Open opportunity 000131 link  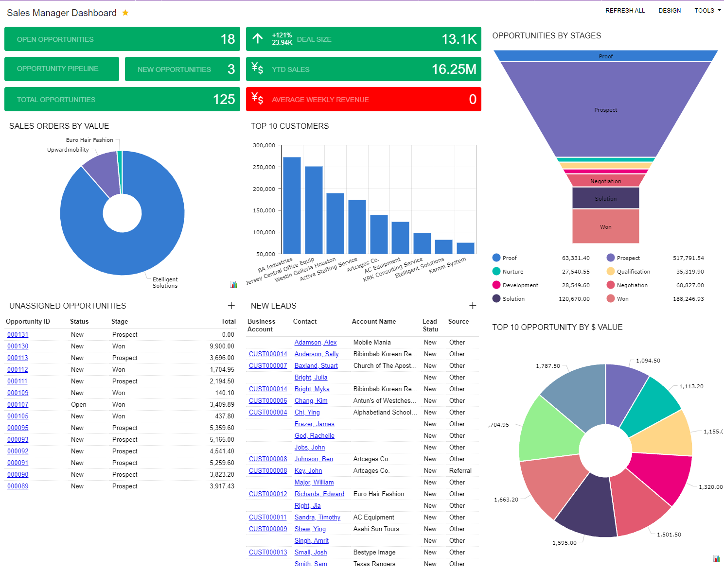[x=18, y=335]
